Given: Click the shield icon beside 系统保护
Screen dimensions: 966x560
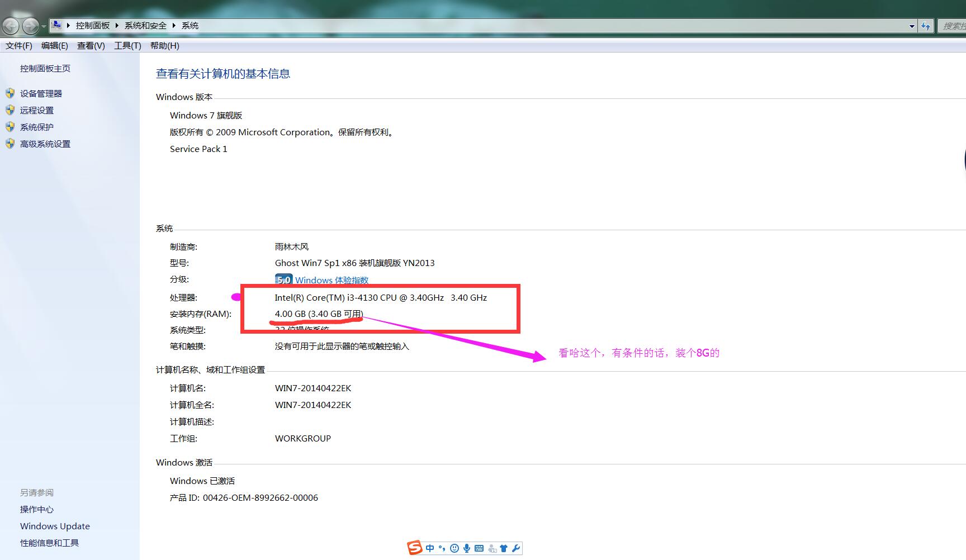Looking at the screenshot, I should [x=10, y=127].
